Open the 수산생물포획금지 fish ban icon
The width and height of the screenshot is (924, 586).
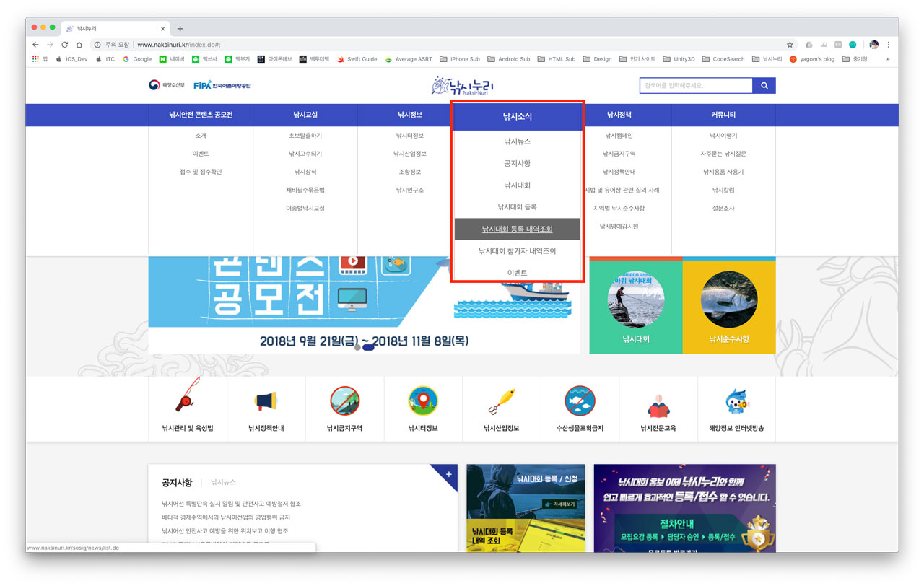point(579,401)
